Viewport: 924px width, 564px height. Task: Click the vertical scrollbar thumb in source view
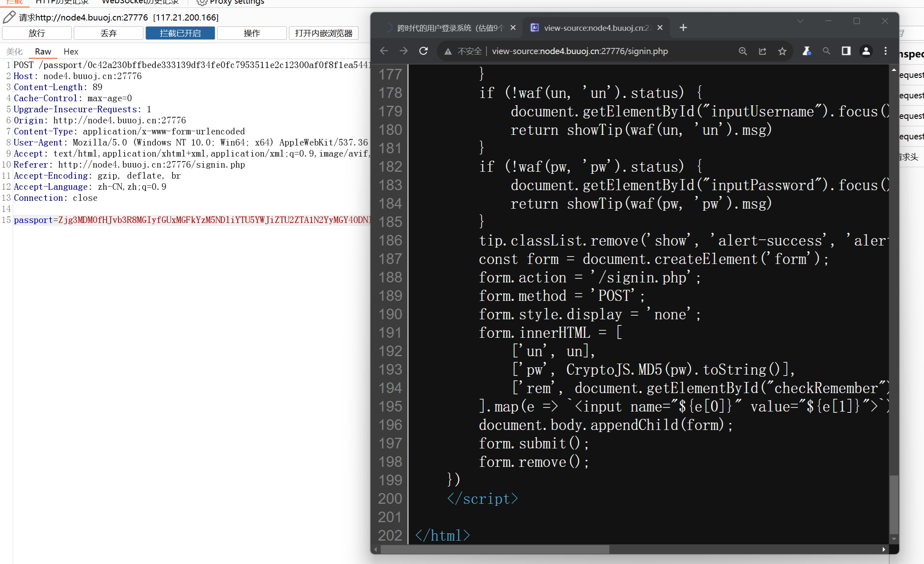[894, 504]
